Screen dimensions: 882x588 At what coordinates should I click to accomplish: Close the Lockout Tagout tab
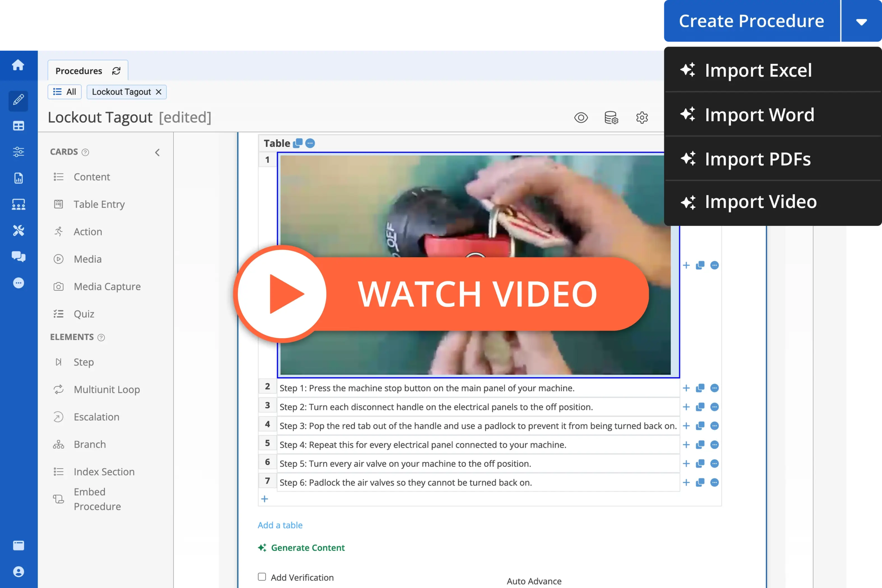(159, 92)
